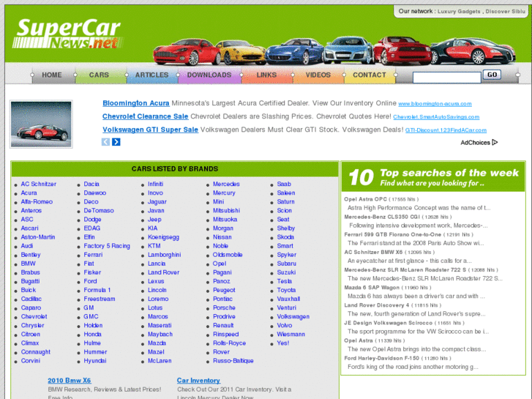Click the SuperCarNews.net logo
The width and height of the screenshot is (532, 399).
pos(68,34)
